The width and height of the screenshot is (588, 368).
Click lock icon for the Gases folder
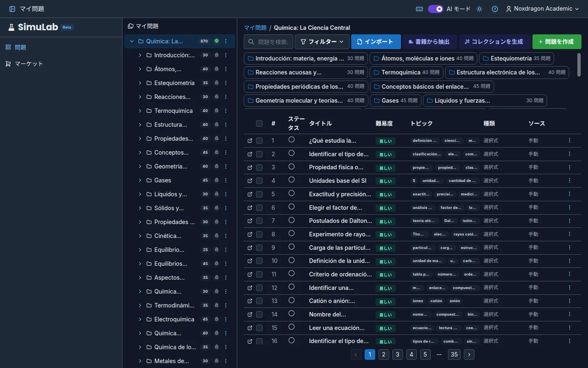click(x=216, y=180)
